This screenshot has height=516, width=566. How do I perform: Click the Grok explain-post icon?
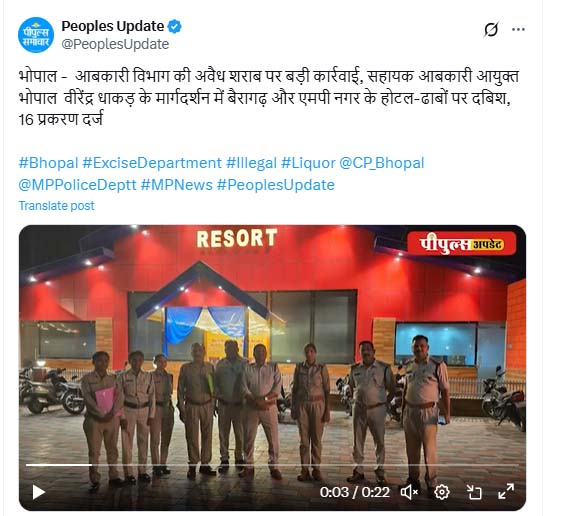tap(491, 30)
